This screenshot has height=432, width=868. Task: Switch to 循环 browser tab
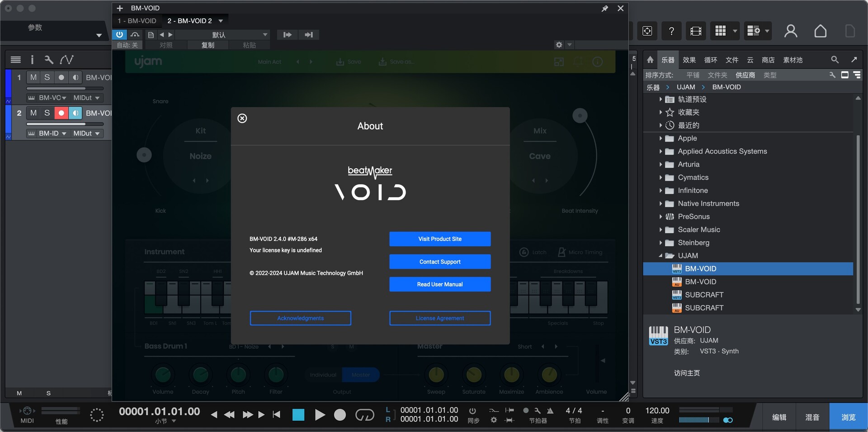[x=711, y=60]
